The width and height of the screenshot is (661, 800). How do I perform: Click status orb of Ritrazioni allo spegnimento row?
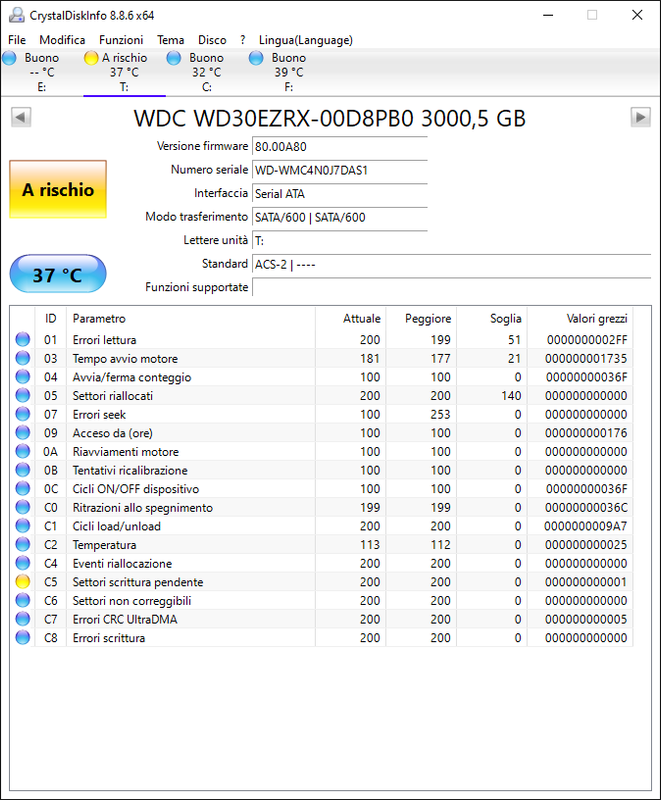pos(22,507)
